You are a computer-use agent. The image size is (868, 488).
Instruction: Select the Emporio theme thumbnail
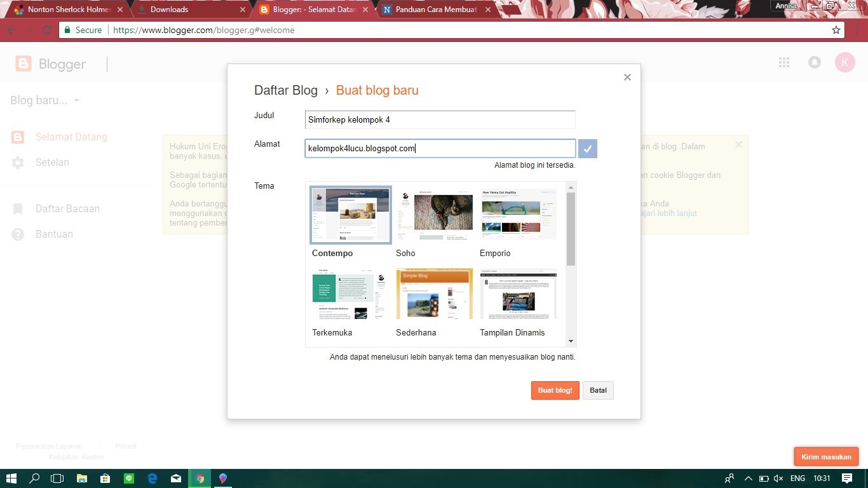tap(518, 215)
